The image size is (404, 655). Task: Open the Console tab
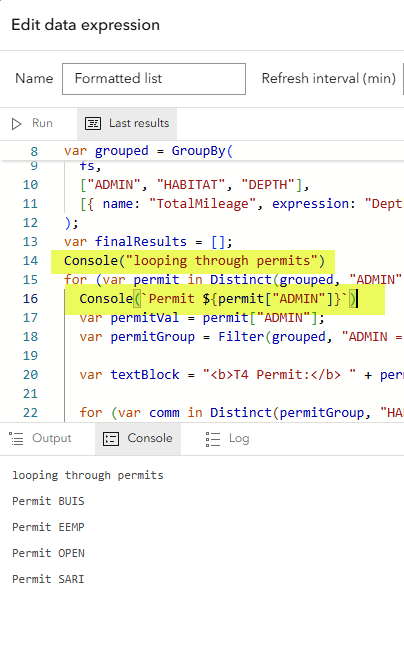click(x=138, y=439)
